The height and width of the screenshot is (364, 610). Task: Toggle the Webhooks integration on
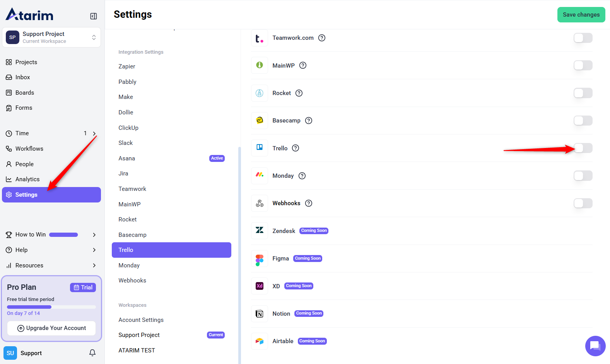pos(583,203)
